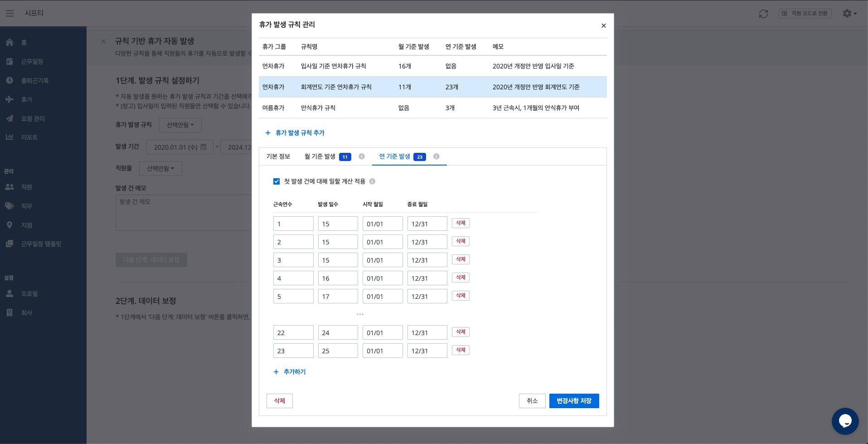This screenshot has width=868, height=444.
Task: Click the 근무일정 템플릿 copy icon
Action: pyautogui.click(x=10, y=244)
